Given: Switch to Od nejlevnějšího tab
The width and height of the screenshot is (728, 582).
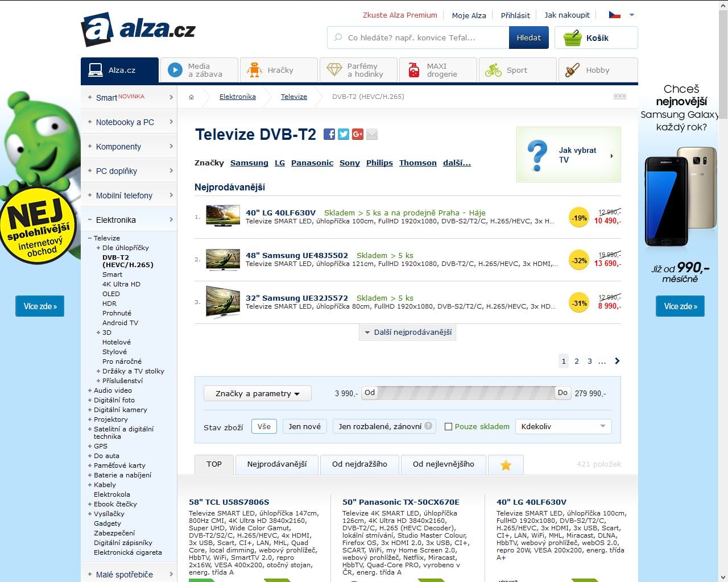Looking at the screenshot, I should point(444,464).
